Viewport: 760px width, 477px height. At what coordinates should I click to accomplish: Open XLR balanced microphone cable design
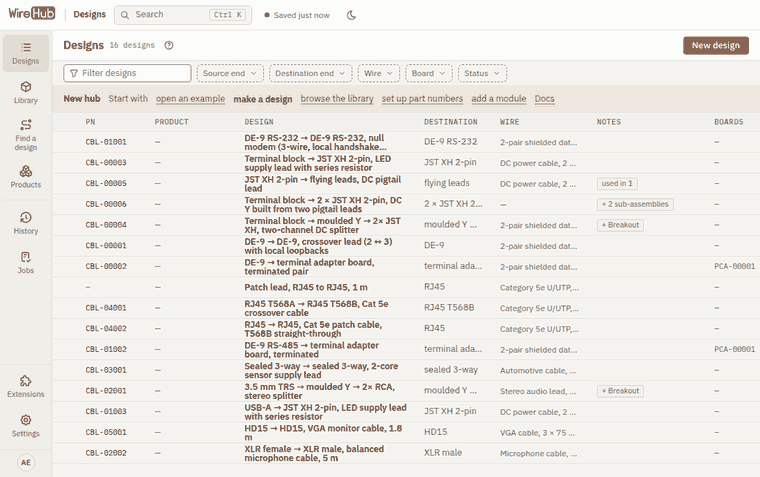(314, 453)
